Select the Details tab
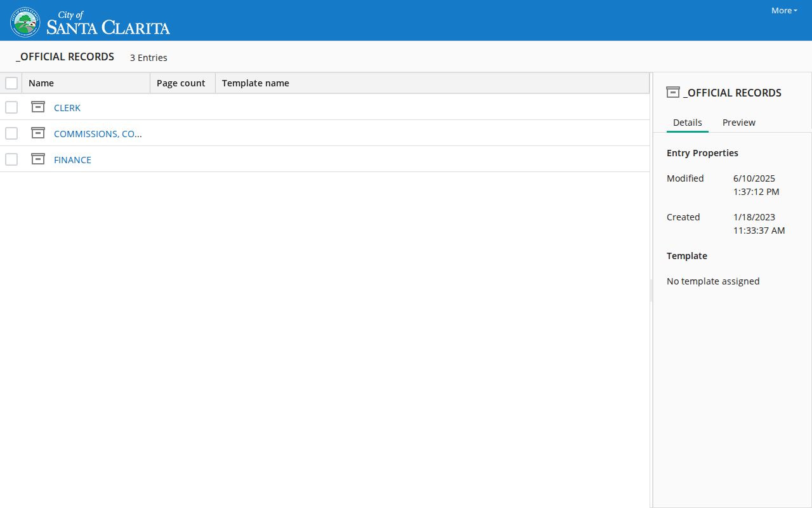 [688, 123]
